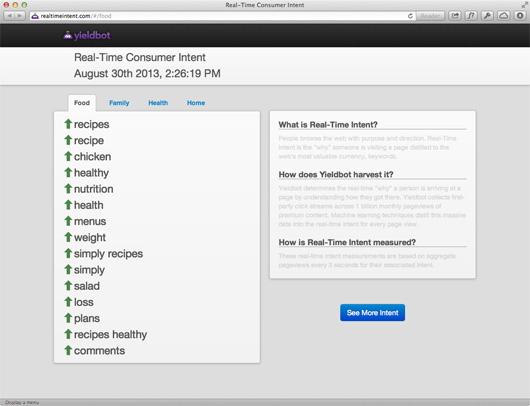
Task: Reload the page with the refresh icon
Action: coord(410,16)
